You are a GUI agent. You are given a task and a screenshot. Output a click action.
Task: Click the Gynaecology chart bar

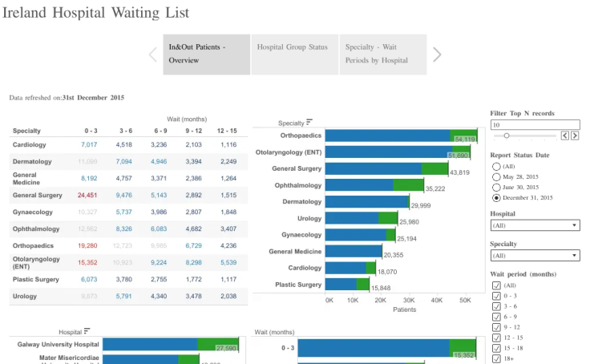[361, 235]
